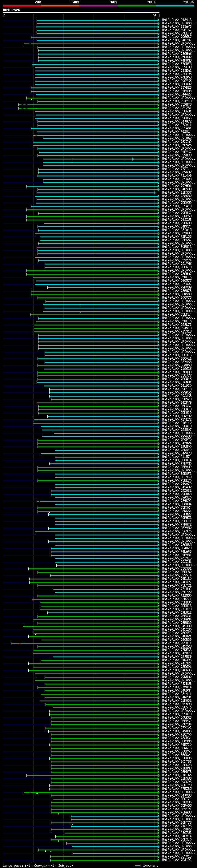Select label UniRef100_B3VBE3
Viewport: 197px width, 868px height.
177,88
